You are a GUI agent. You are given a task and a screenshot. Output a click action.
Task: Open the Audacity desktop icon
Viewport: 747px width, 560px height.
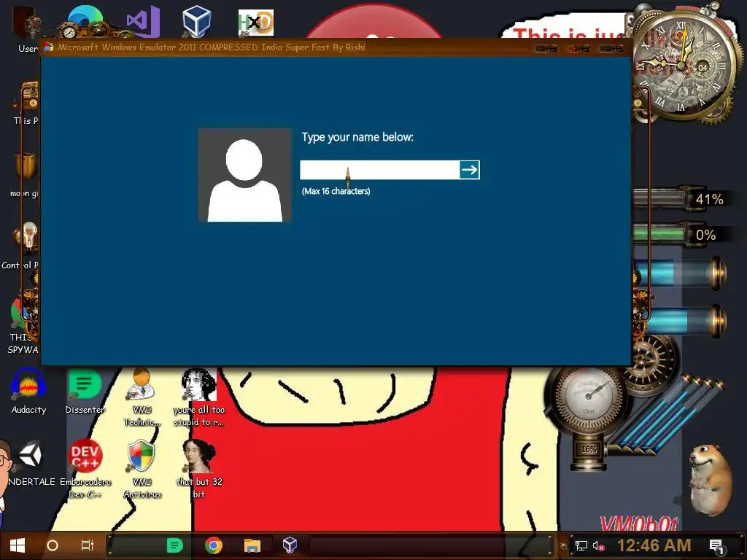28,392
